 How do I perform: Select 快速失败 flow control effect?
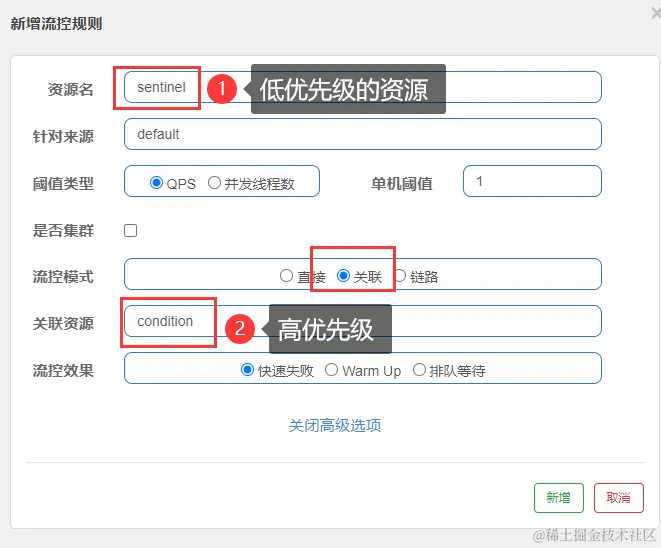(x=247, y=370)
